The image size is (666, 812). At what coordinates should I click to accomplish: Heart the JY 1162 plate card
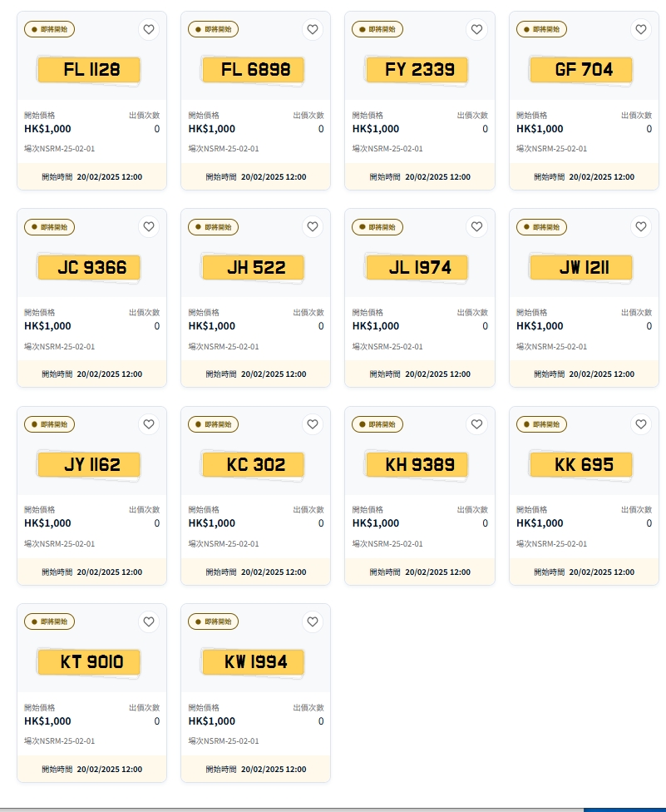pos(149,424)
